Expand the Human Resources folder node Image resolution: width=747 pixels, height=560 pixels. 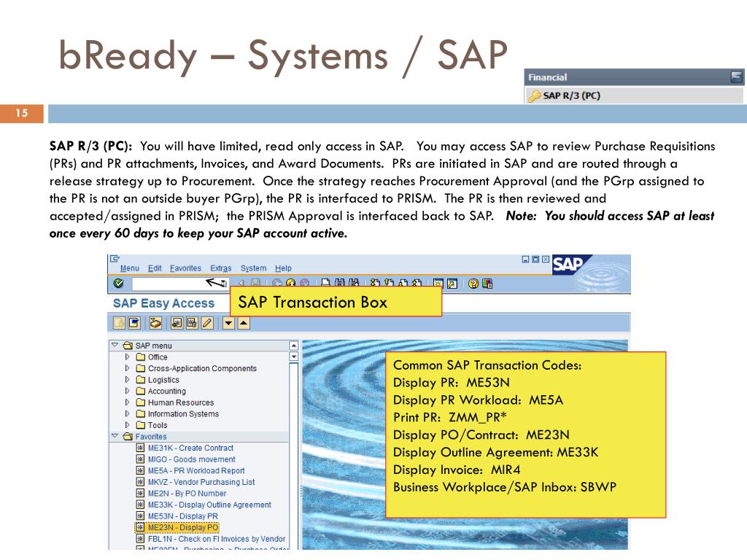click(127, 402)
